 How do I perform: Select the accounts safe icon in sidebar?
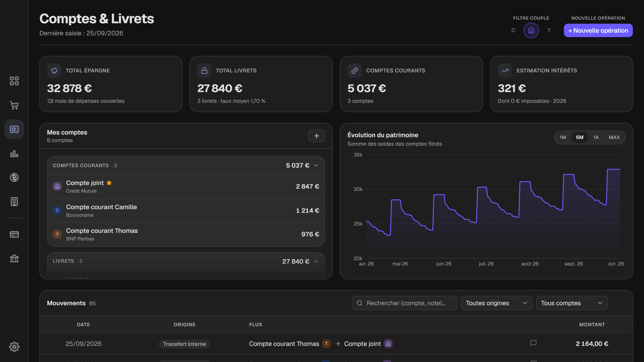coord(14,129)
